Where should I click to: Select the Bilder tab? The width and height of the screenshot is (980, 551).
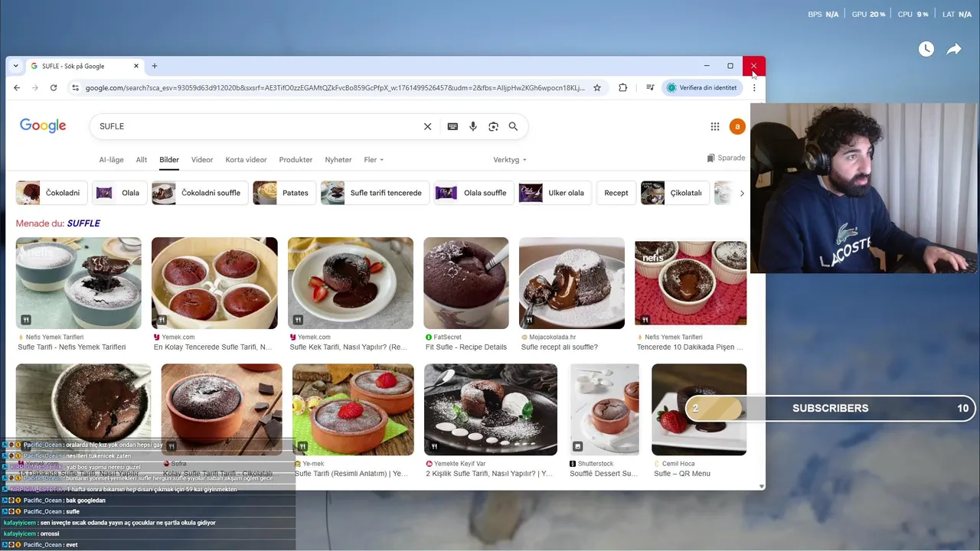tap(169, 160)
